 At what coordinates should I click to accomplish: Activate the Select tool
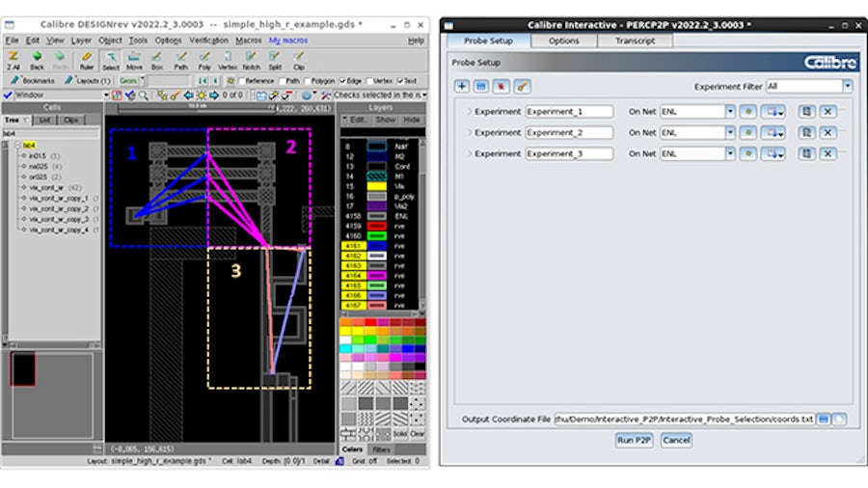tap(111, 61)
